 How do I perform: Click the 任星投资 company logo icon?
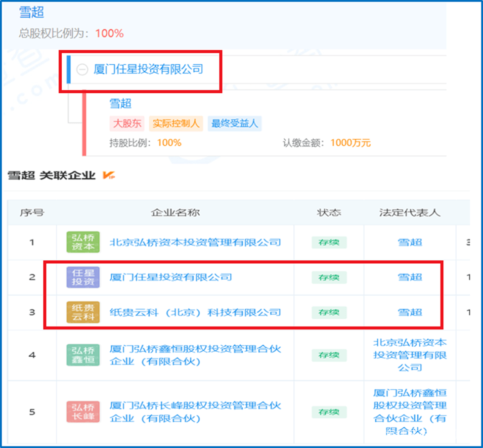tap(83, 277)
